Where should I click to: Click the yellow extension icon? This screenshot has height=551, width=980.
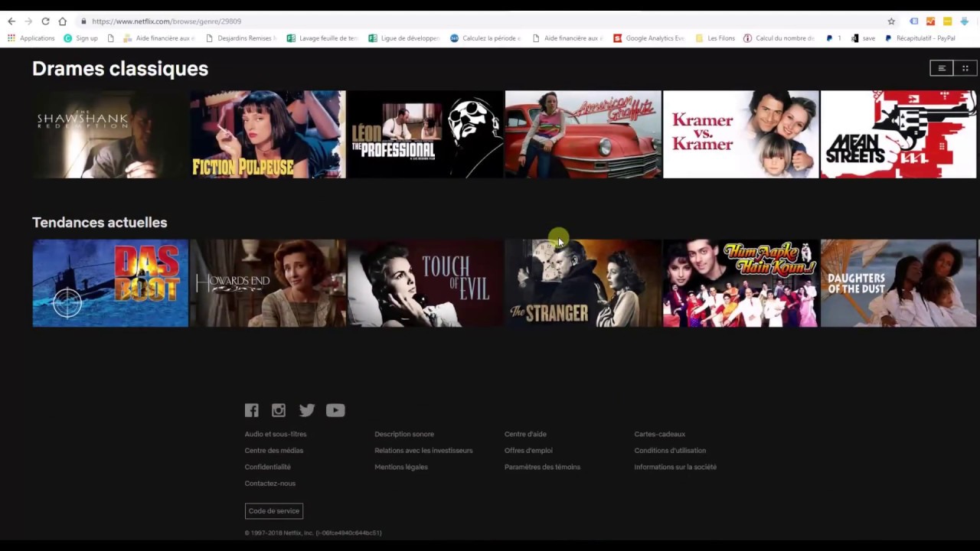(x=947, y=21)
